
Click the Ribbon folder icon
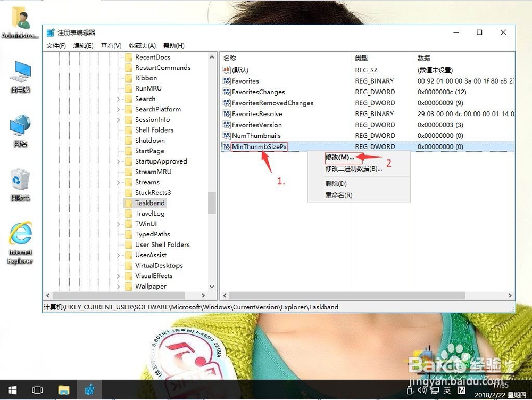pyautogui.click(x=129, y=78)
